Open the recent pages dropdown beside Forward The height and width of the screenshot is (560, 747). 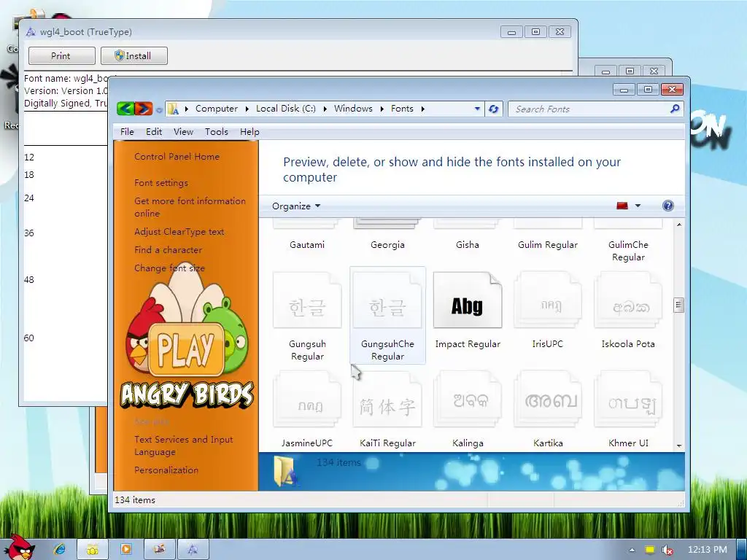[159, 110]
